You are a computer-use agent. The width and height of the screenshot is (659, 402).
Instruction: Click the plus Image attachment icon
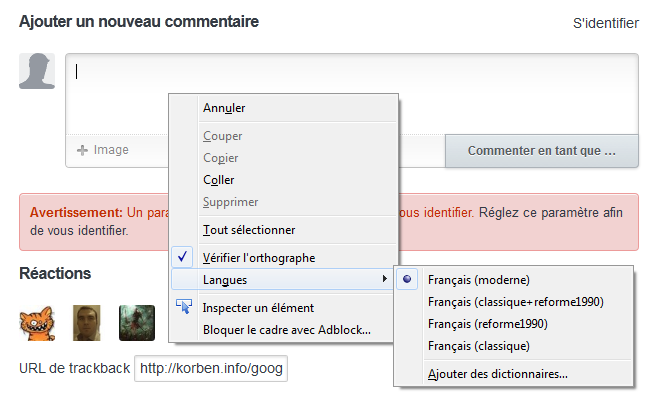(x=82, y=150)
